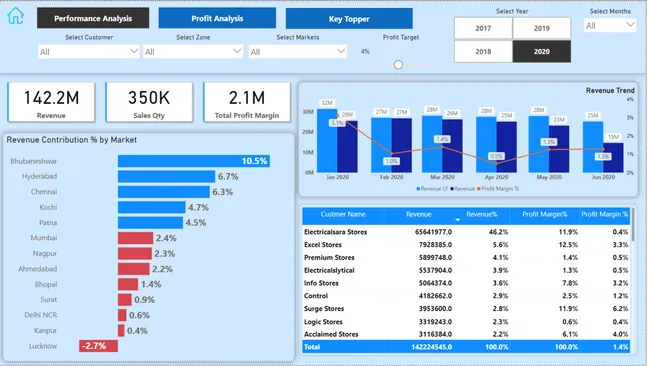
Task: Select the Mumbai 2.4% bar
Action: (135, 238)
